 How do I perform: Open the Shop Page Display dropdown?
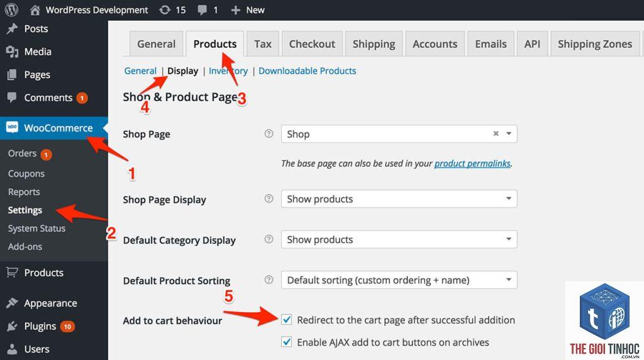[399, 199]
